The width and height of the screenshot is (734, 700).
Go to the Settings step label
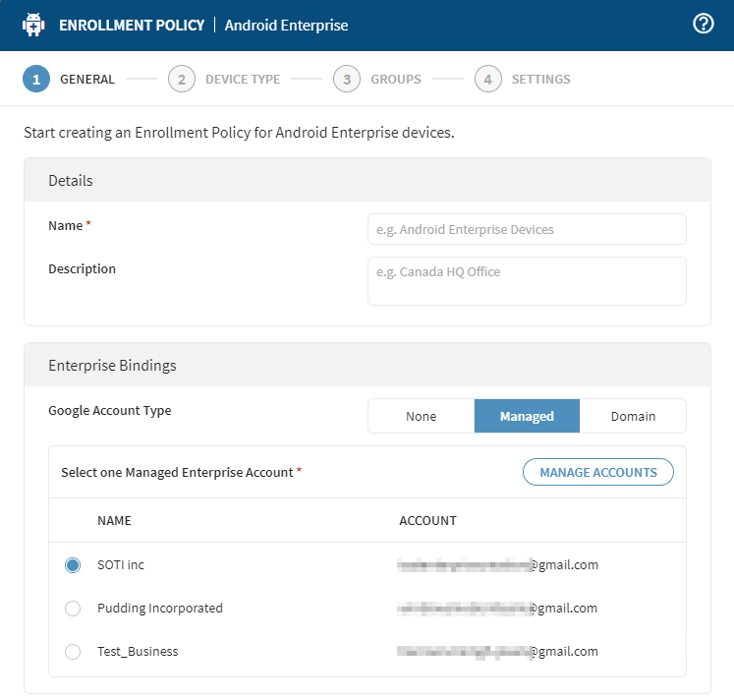pyautogui.click(x=540, y=80)
